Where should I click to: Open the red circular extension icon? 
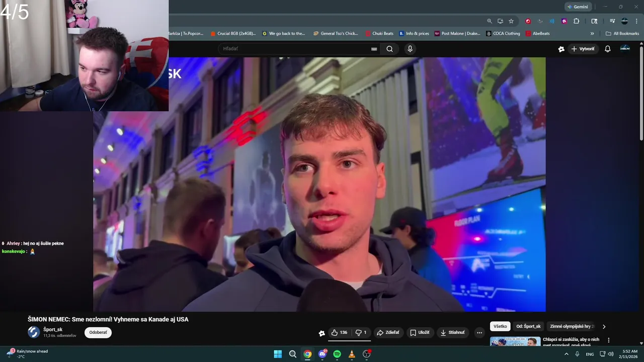point(528,21)
